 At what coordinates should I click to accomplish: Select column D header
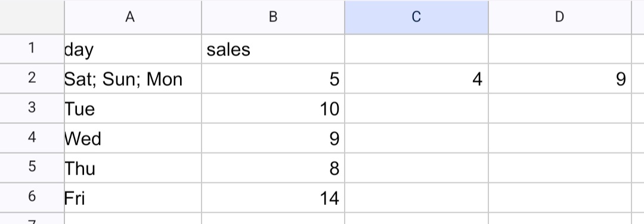pos(560,17)
